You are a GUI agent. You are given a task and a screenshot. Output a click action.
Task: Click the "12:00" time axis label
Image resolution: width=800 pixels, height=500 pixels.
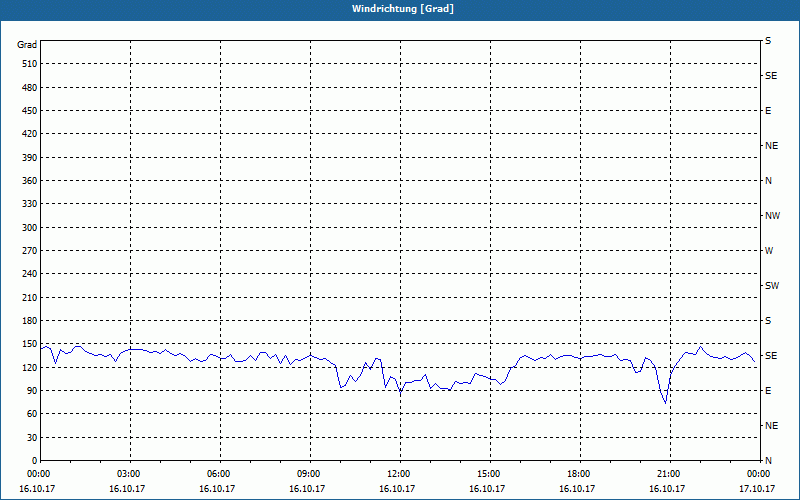400,473
